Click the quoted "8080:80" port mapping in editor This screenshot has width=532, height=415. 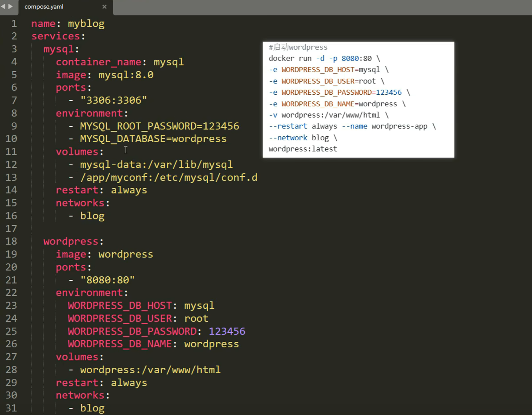click(x=108, y=280)
